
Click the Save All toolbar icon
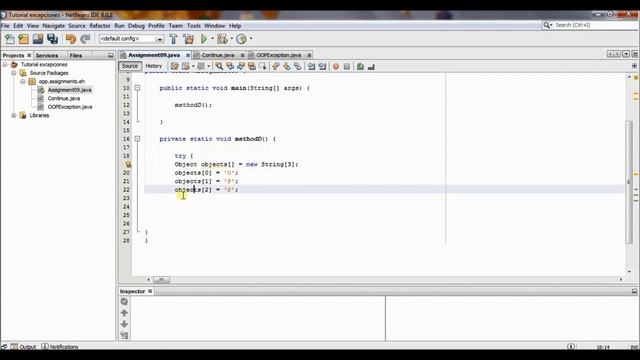coord(53,39)
